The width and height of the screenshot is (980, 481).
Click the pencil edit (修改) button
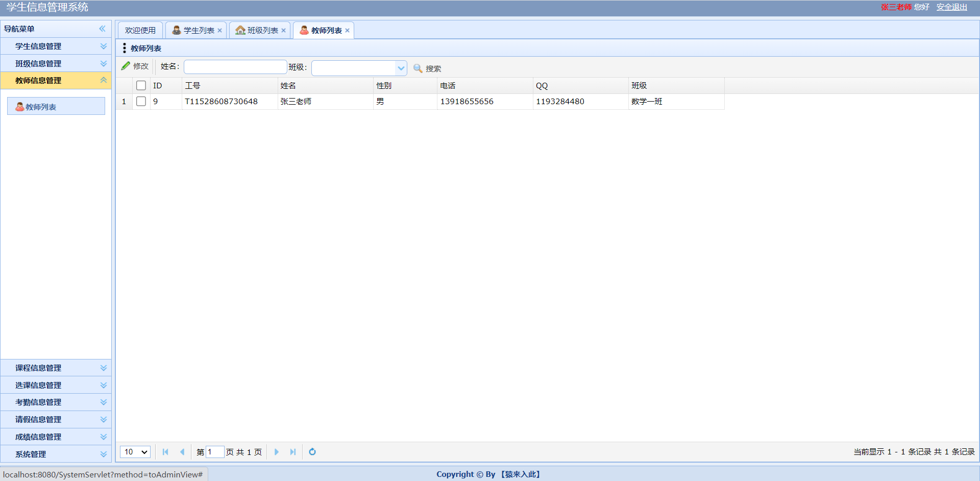135,66
